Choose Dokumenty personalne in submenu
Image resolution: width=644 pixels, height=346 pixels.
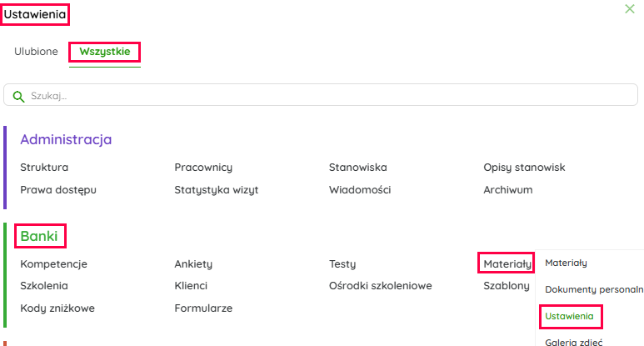click(x=593, y=289)
